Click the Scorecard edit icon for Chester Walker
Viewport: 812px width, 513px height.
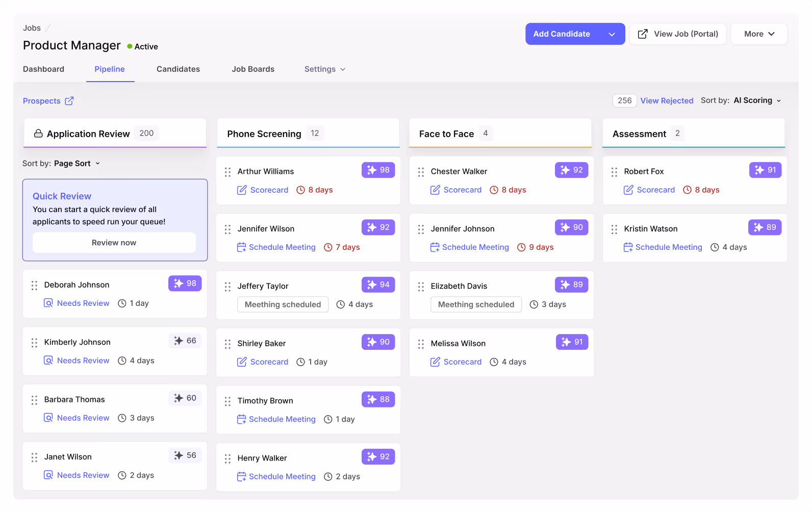coord(435,190)
